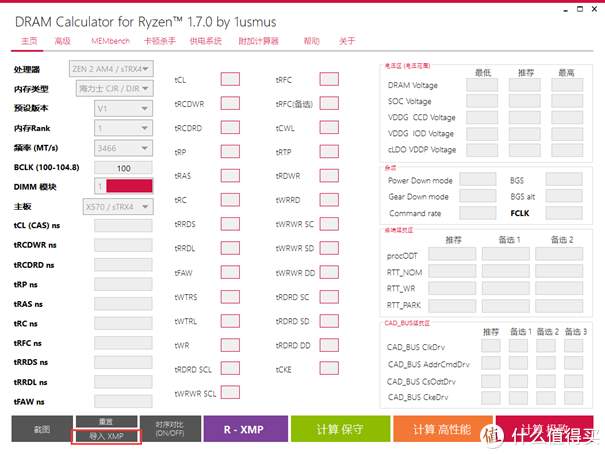Click the green 计算 保守 button
Viewport: 605px width, 454px height.
tap(340, 429)
